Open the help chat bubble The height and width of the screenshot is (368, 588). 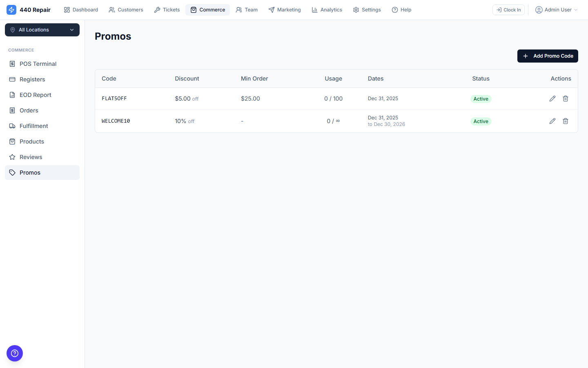coord(15,353)
